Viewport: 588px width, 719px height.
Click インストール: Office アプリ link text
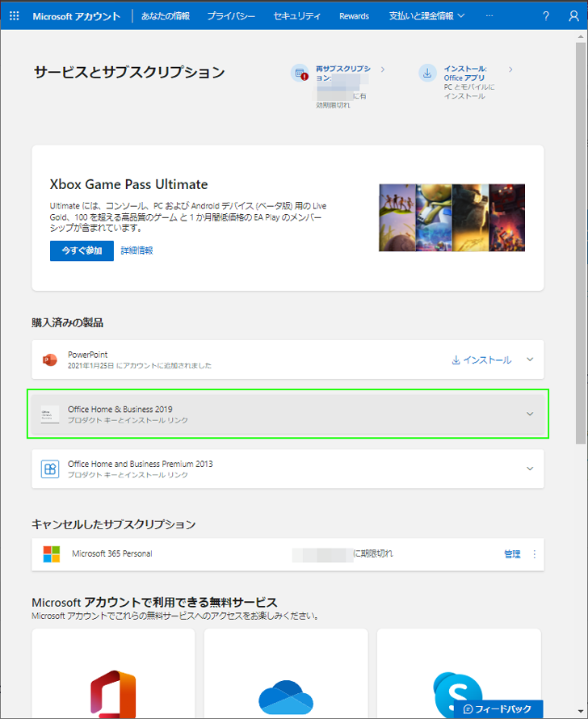tap(464, 74)
